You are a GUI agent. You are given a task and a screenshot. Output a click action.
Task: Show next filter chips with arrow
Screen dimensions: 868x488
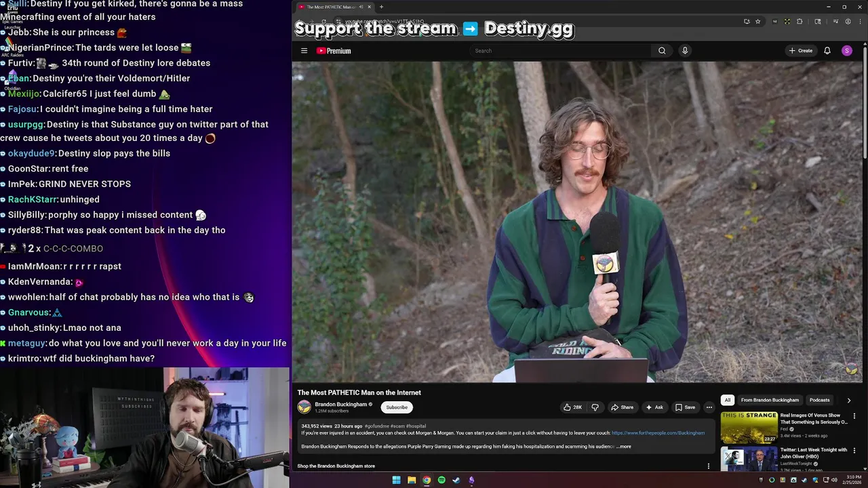tap(849, 400)
